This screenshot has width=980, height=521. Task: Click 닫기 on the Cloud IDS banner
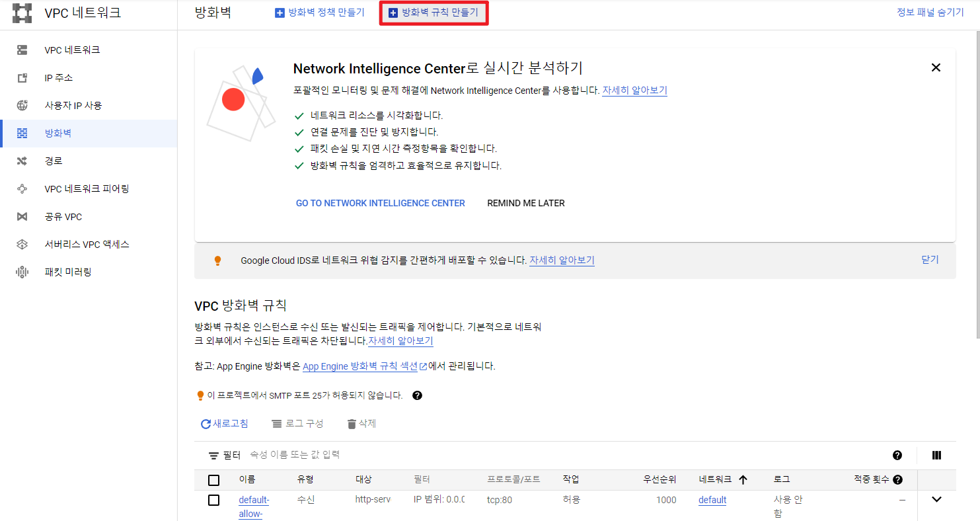point(930,260)
